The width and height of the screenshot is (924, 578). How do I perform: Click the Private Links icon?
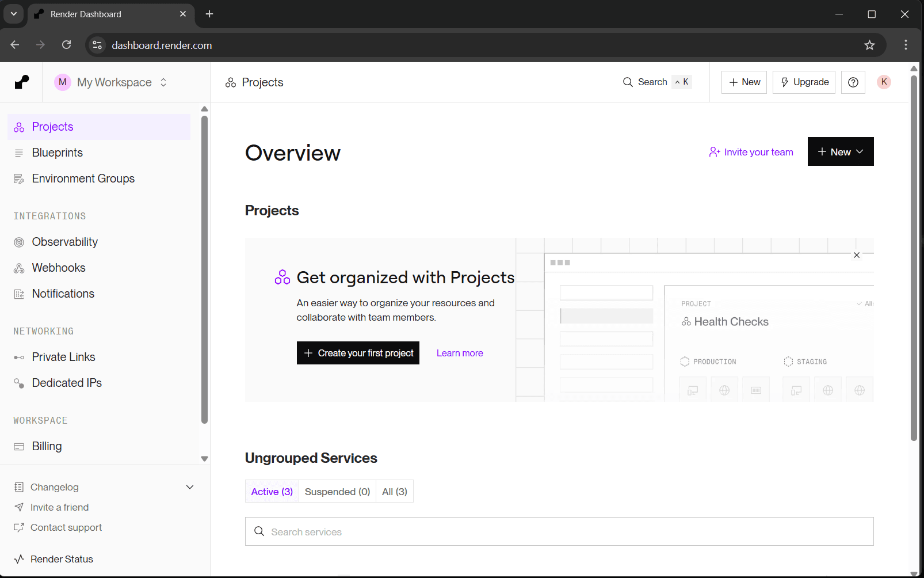click(19, 358)
